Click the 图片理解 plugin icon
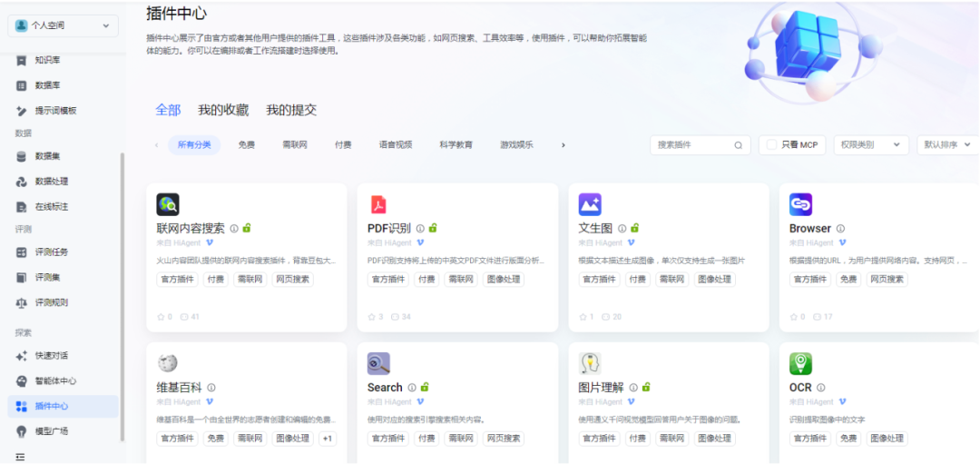 (x=590, y=363)
